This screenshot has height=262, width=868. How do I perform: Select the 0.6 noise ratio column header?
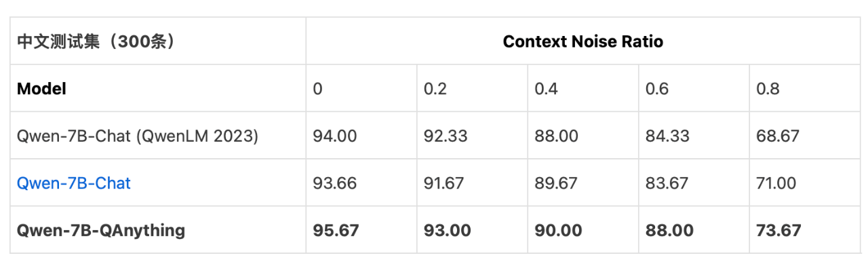pos(658,89)
